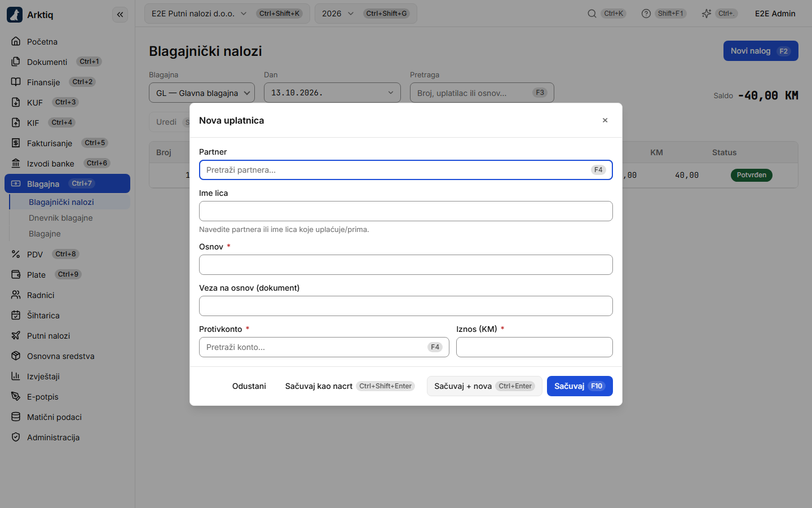Viewport: 812px width, 508px height.
Task: Click the Dokumenti sidebar icon
Action: 16,62
